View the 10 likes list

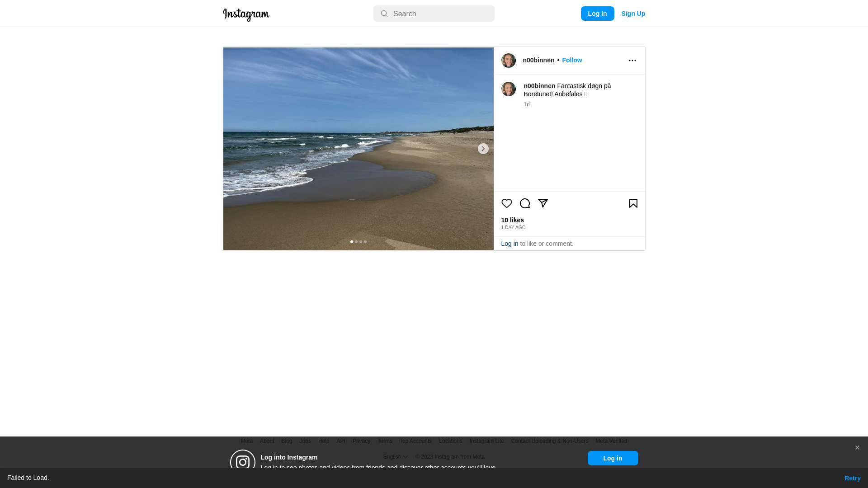513,220
